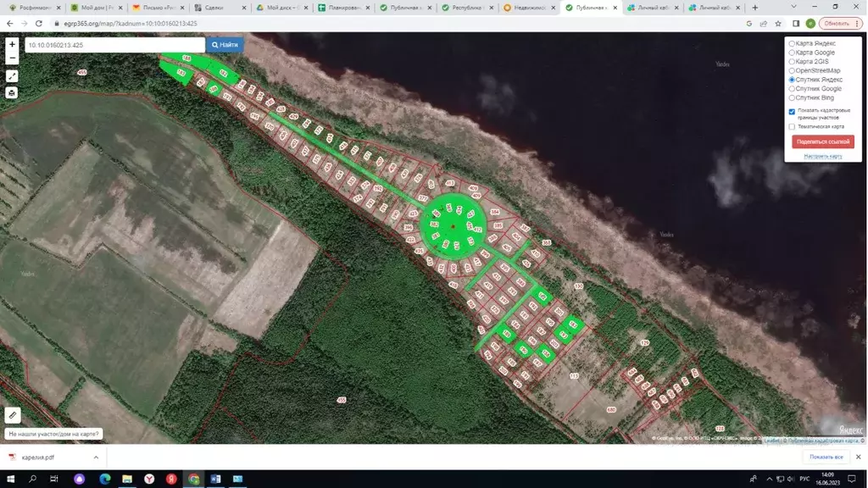Select the Спутник Bing layer

pyautogui.click(x=792, y=98)
